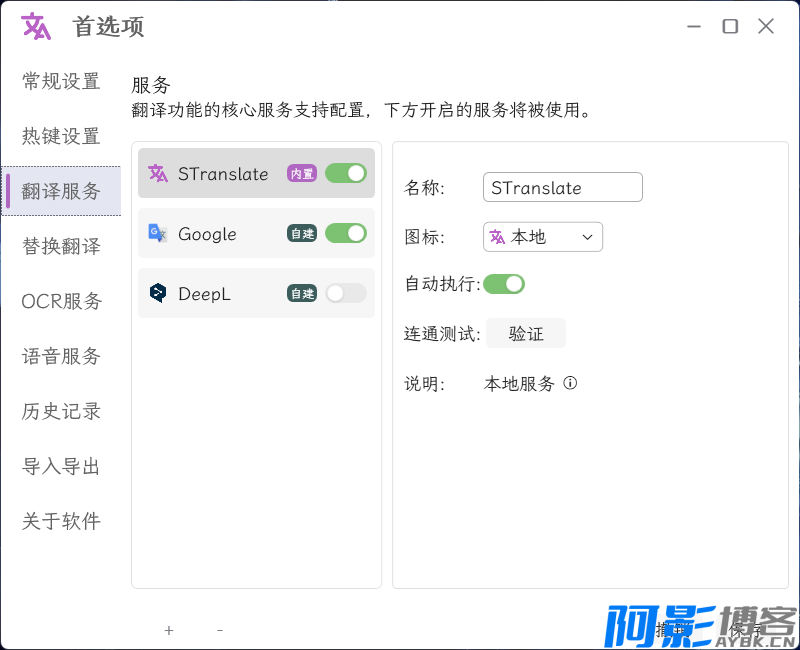Open 关于软件 section

coord(61,521)
